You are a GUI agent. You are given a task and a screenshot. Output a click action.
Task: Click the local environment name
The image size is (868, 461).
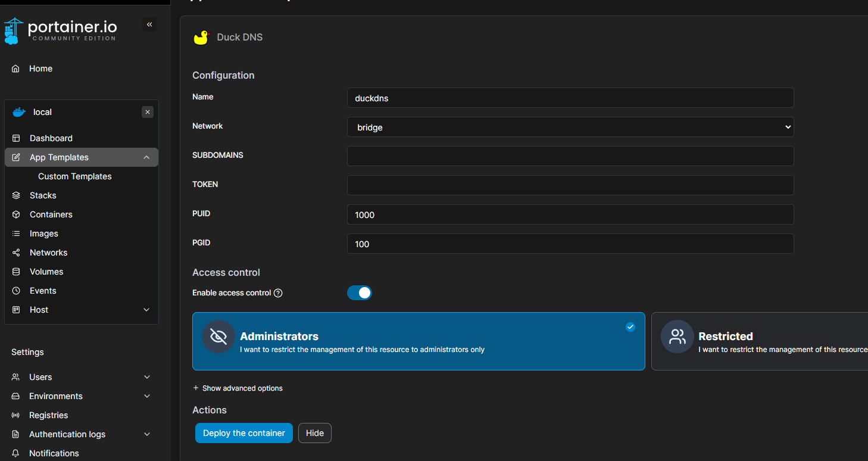[x=42, y=112]
